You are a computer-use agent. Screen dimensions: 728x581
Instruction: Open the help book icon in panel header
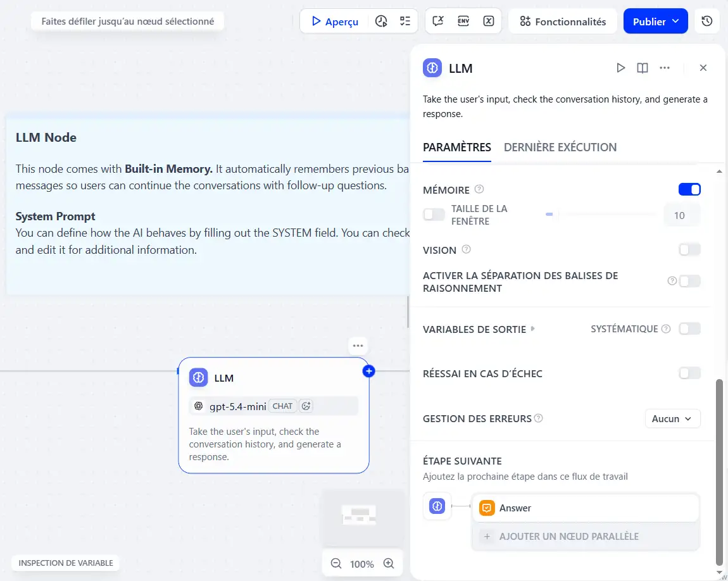click(x=642, y=68)
